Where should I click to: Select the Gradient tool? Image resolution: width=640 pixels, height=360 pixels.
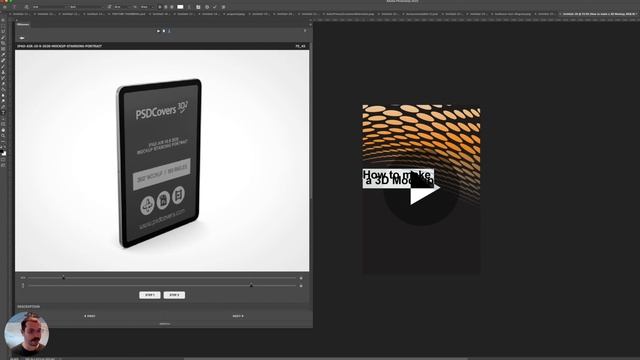click(3, 89)
